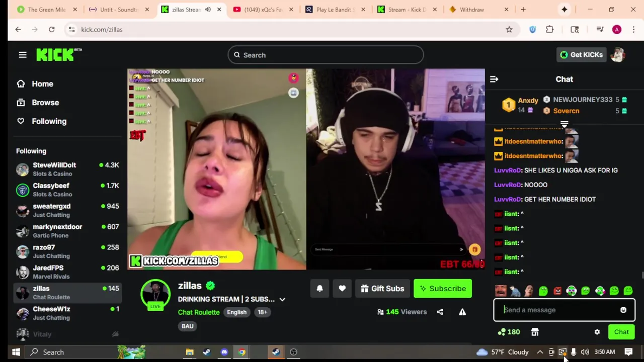The width and height of the screenshot is (644, 362).
Task: Switch to the Untit - Soundtrap tab
Action: (119, 10)
